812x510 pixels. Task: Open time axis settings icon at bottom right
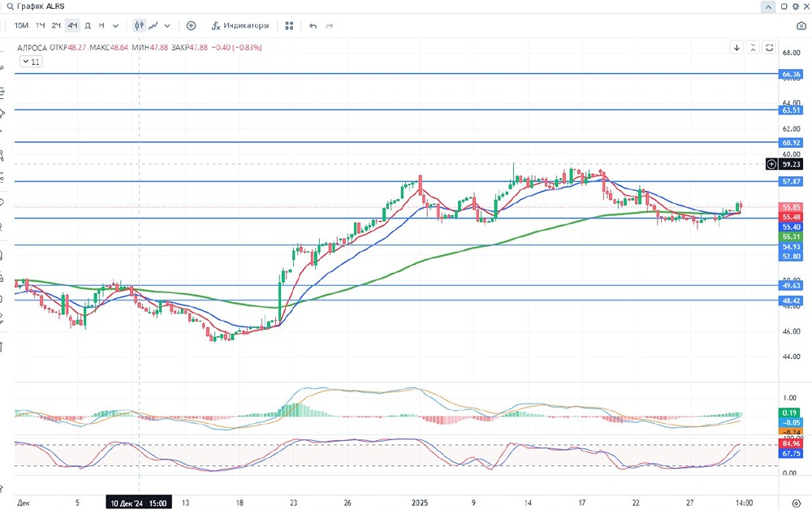coord(797,504)
